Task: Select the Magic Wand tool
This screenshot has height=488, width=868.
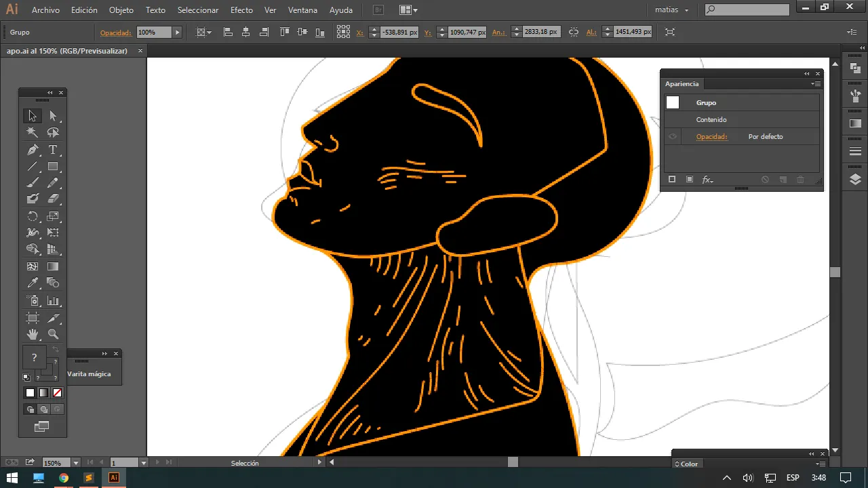Action: click(x=33, y=133)
